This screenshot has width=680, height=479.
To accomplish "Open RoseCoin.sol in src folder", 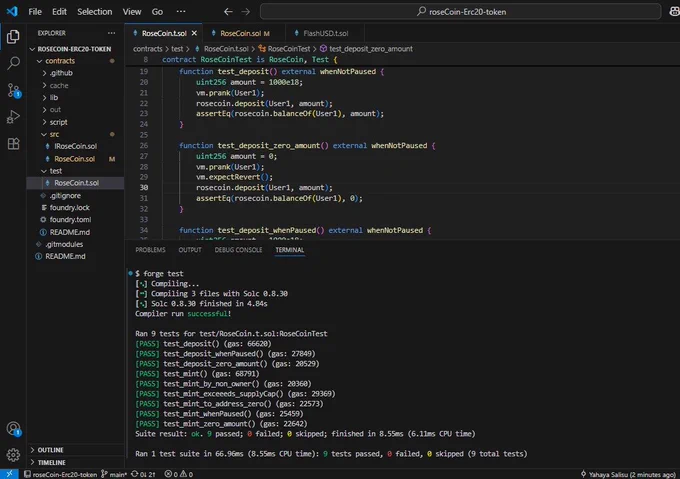I will click(75, 159).
